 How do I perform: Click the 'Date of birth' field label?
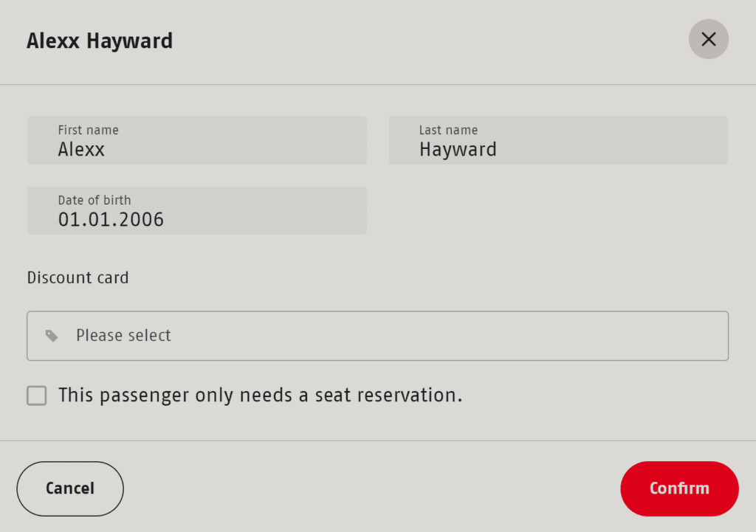click(x=94, y=201)
